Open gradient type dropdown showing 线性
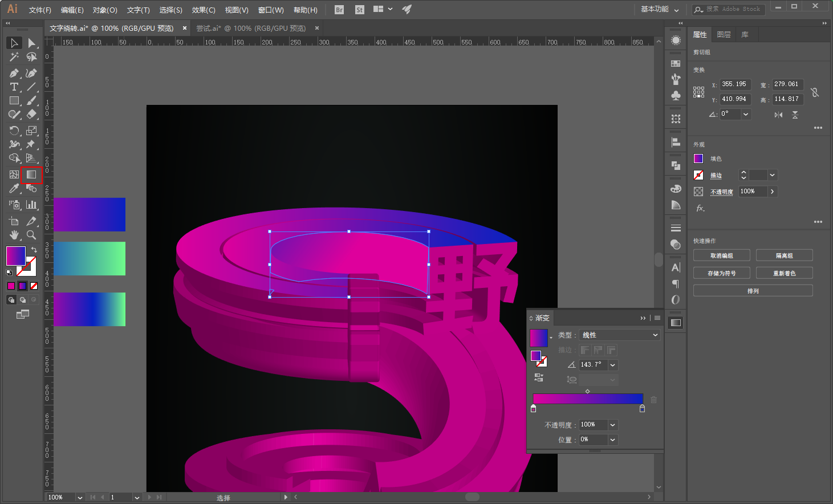This screenshot has width=833, height=504. [x=620, y=335]
